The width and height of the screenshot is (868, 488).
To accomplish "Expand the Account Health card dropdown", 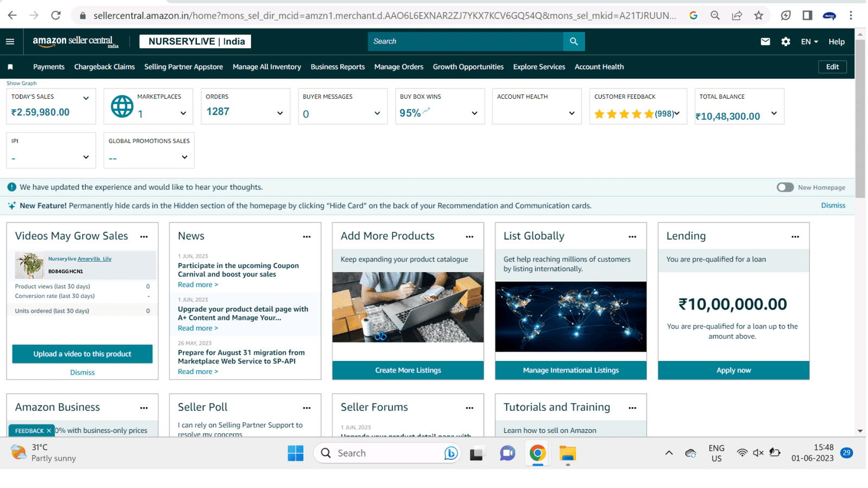I will [571, 113].
